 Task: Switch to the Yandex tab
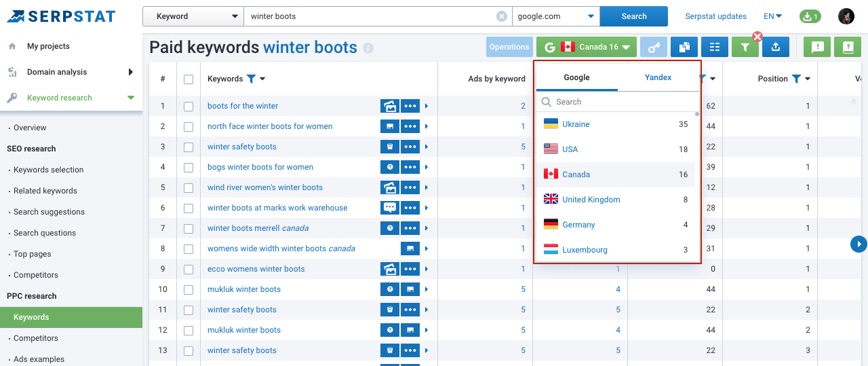(658, 77)
